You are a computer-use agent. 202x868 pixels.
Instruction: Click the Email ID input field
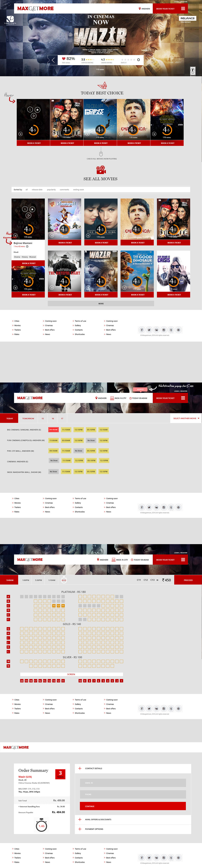click(x=133, y=782)
